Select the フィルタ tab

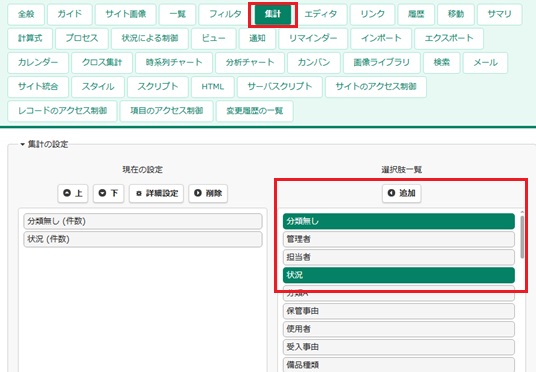point(225,14)
